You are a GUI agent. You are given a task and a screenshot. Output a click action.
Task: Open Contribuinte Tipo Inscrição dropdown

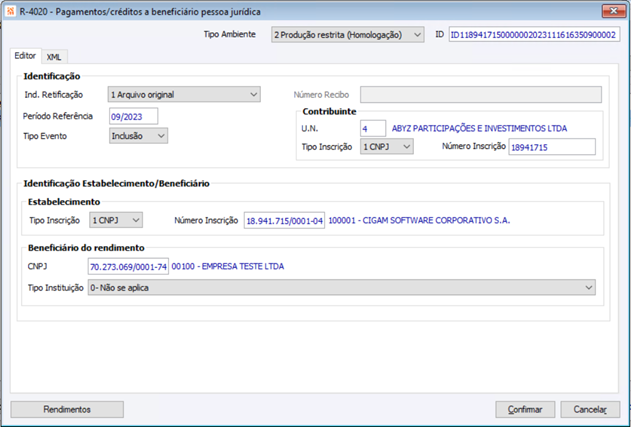pyautogui.click(x=387, y=147)
